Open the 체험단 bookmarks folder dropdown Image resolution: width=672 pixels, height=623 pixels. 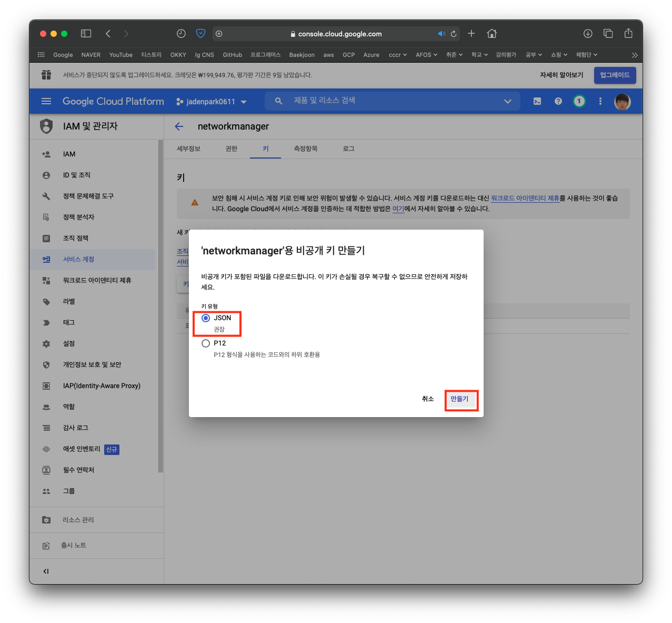[587, 55]
